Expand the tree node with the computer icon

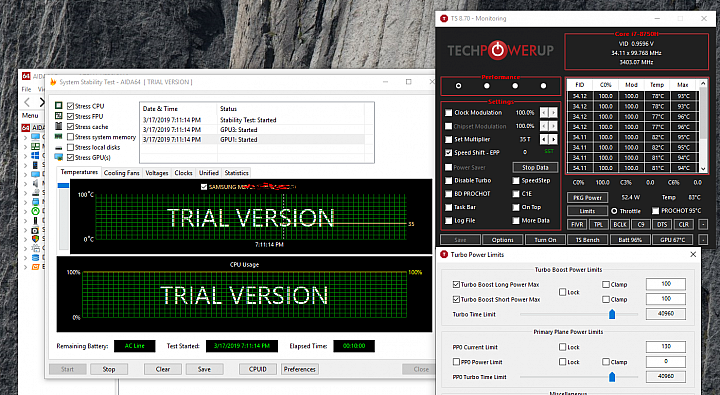click(25, 137)
